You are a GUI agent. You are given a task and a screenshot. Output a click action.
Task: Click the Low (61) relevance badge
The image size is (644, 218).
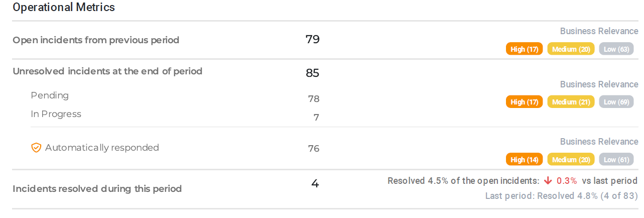(x=616, y=160)
